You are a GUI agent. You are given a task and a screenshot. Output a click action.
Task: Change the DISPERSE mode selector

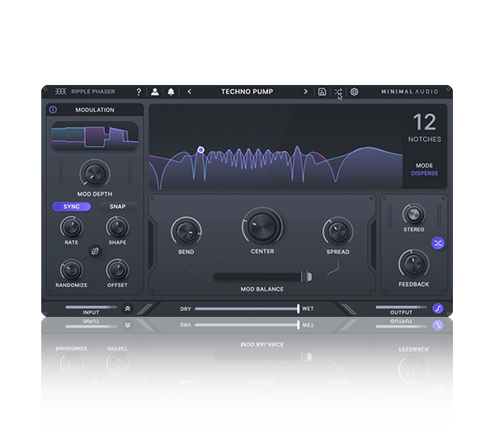tap(424, 173)
